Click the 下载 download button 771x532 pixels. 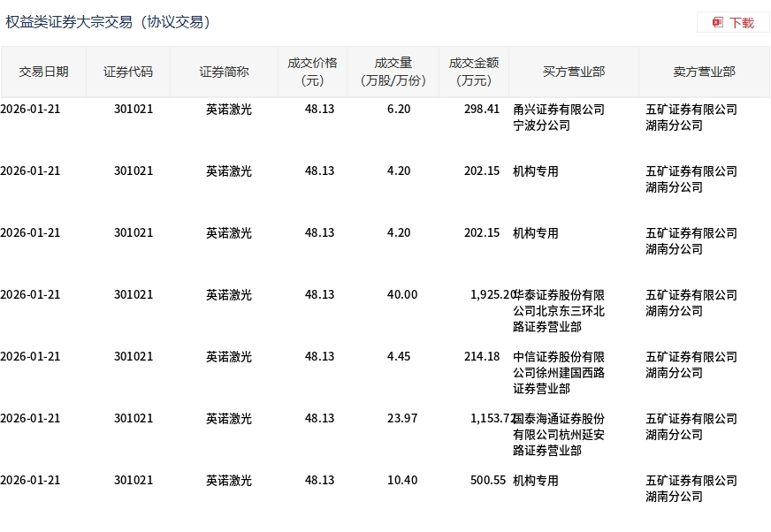click(733, 23)
